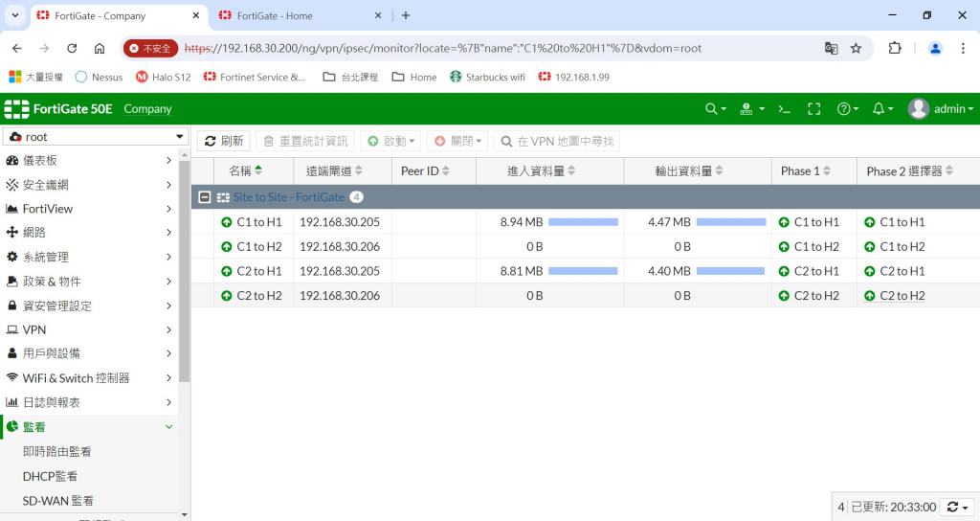Click Phase 1 status icon for C1 to H2

784,246
